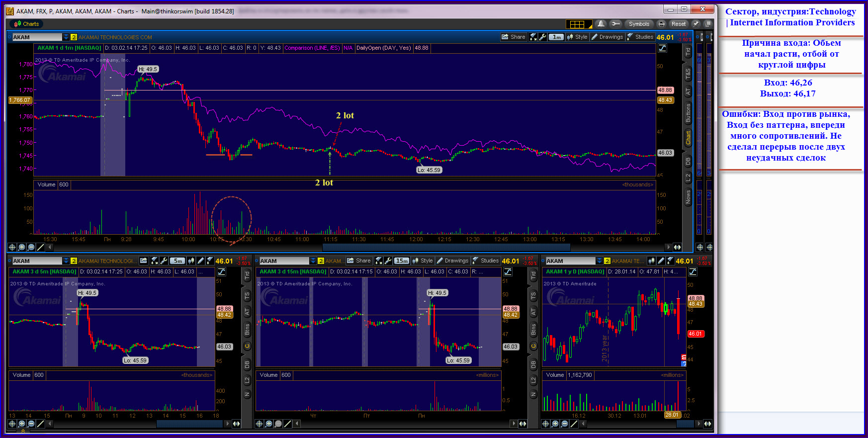The width and height of the screenshot is (868, 438).
Task: Click the Volume 600 label in main chart
Action: pos(52,184)
